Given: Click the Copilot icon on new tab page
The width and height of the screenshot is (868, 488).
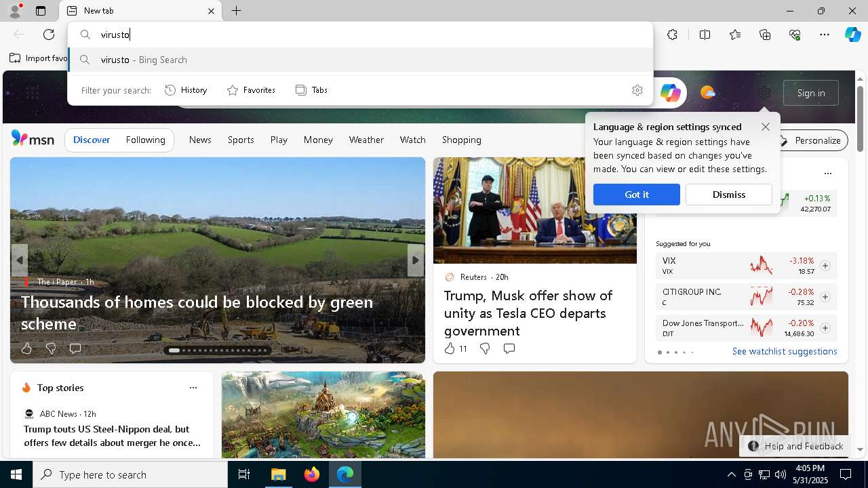Looking at the screenshot, I should click(670, 93).
